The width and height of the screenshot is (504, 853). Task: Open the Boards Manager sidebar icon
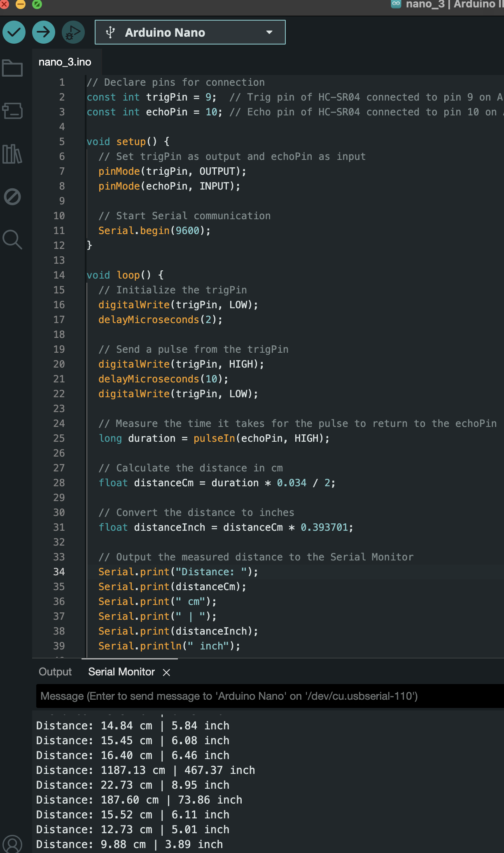tap(12, 111)
